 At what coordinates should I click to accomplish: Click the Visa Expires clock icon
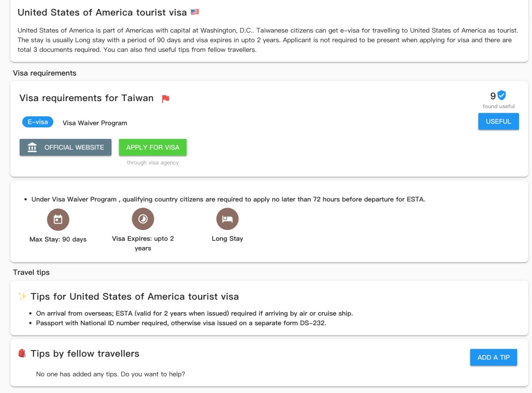pos(143,219)
